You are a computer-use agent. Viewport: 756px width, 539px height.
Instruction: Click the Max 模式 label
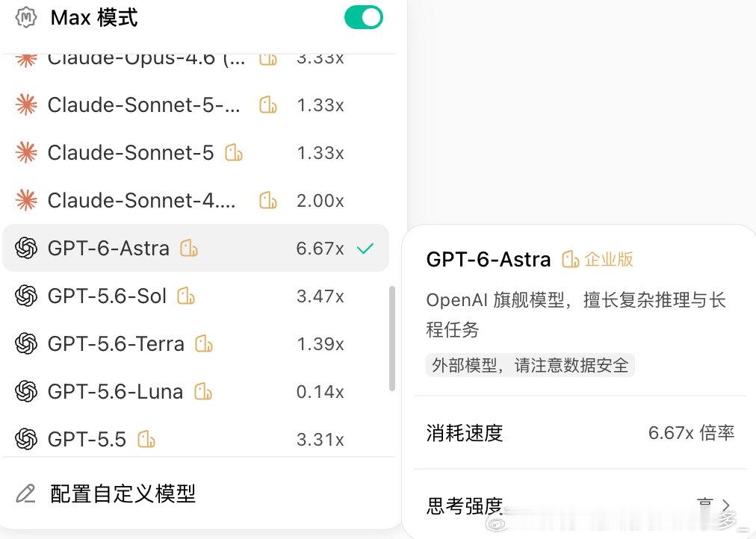point(94,18)
